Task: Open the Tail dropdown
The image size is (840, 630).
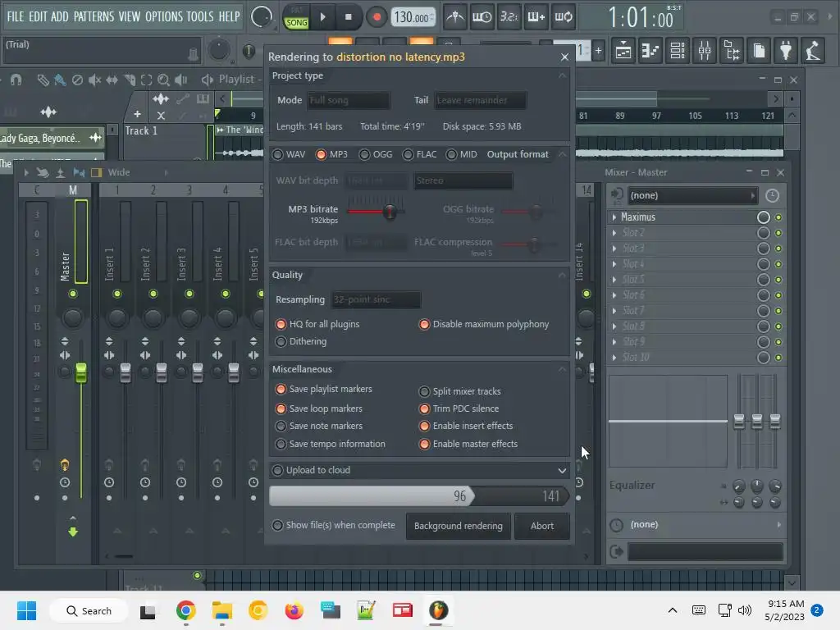Action: 480,100
